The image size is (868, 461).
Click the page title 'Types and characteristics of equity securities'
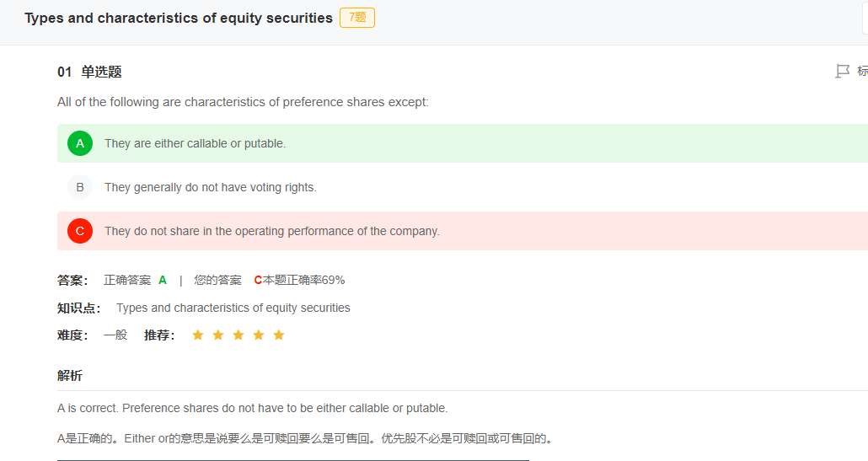tap(179, 18)
